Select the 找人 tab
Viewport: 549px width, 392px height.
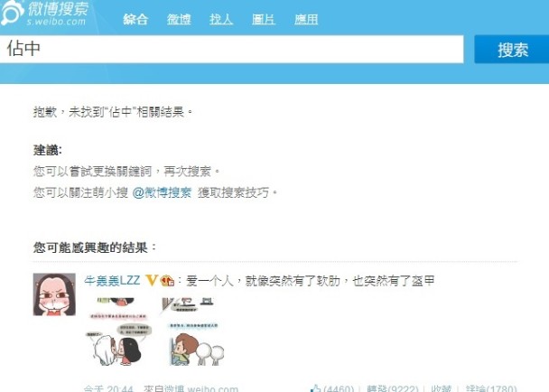click(221, 19)
